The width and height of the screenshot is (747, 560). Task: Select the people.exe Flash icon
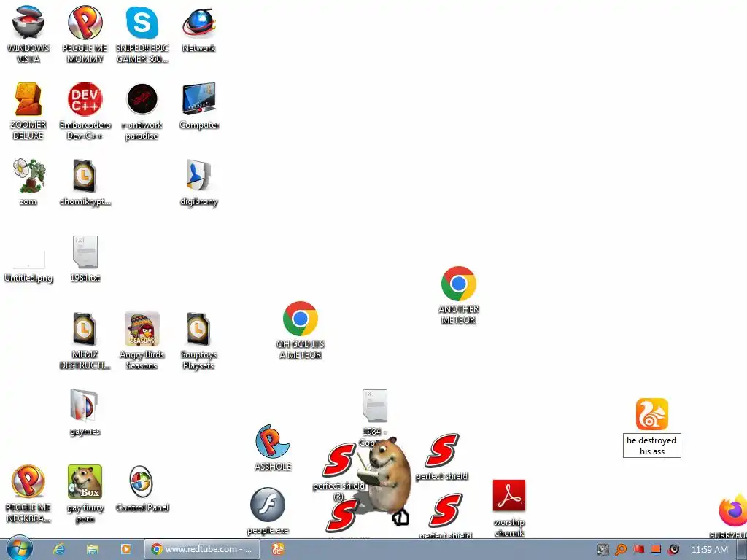(268, 505)
